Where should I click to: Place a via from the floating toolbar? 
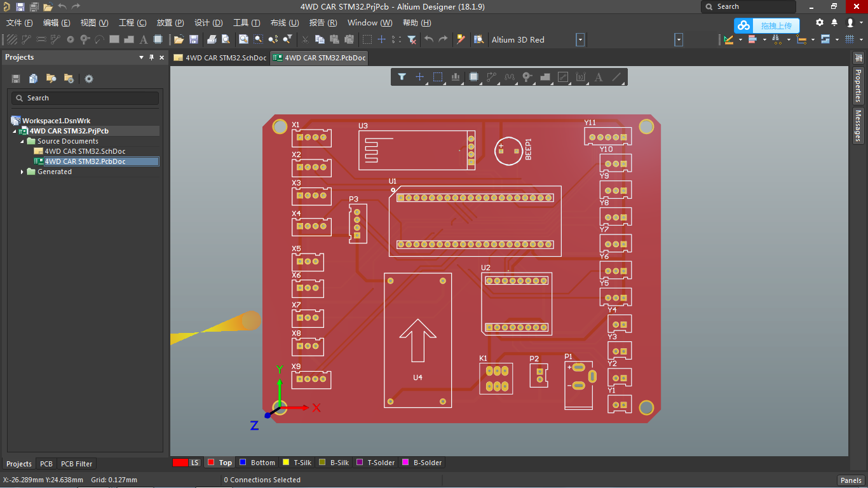click(x=527, y=77)
